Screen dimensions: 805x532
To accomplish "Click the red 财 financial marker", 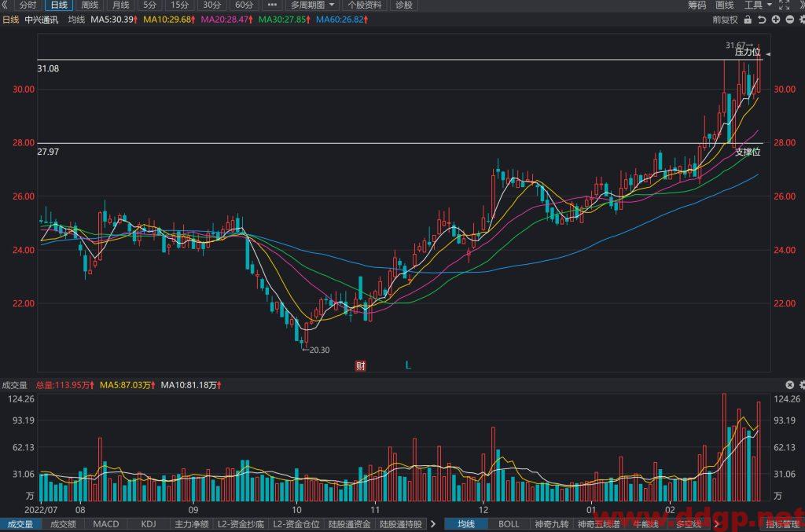I will [x=360, y=365].
